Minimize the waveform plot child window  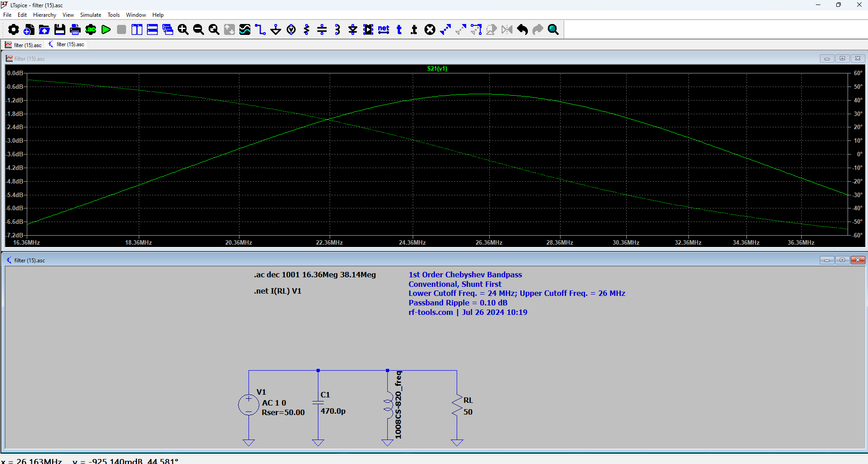(x=827, y=58)
